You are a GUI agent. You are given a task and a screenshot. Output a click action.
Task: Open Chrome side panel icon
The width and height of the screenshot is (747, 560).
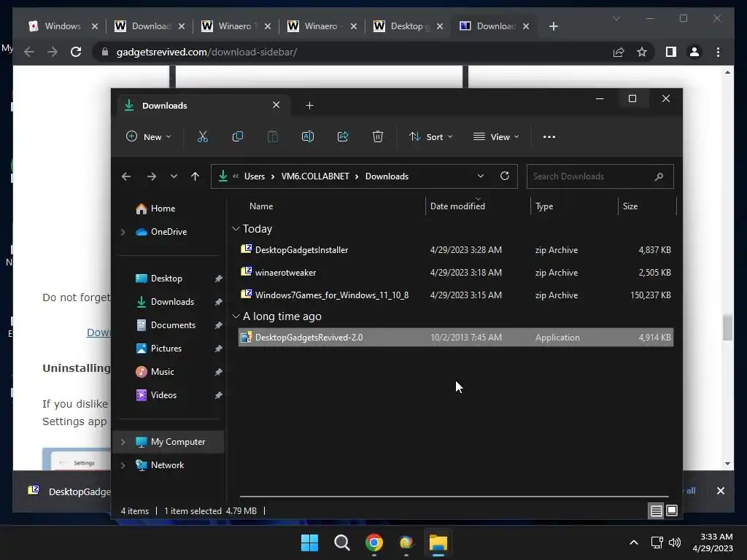coord(671,52)
